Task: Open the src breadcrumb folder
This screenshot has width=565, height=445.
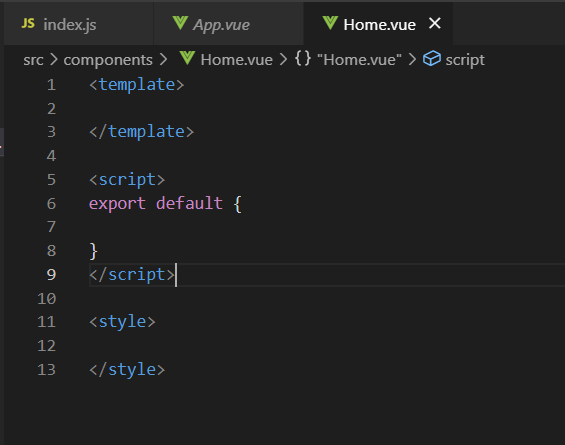Action: (x=33, y=60)
